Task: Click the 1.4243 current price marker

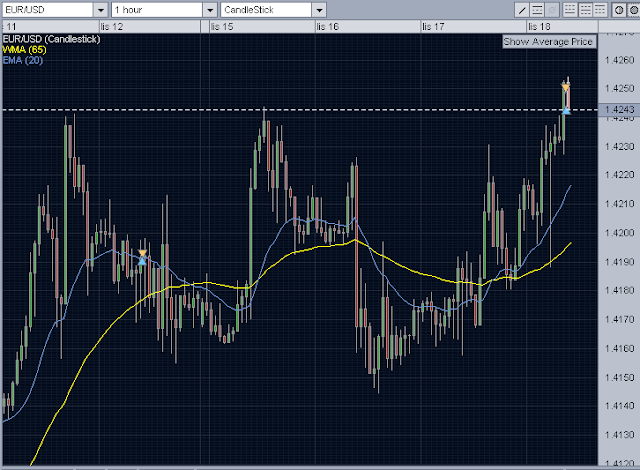Action: (x=619, y=110)
